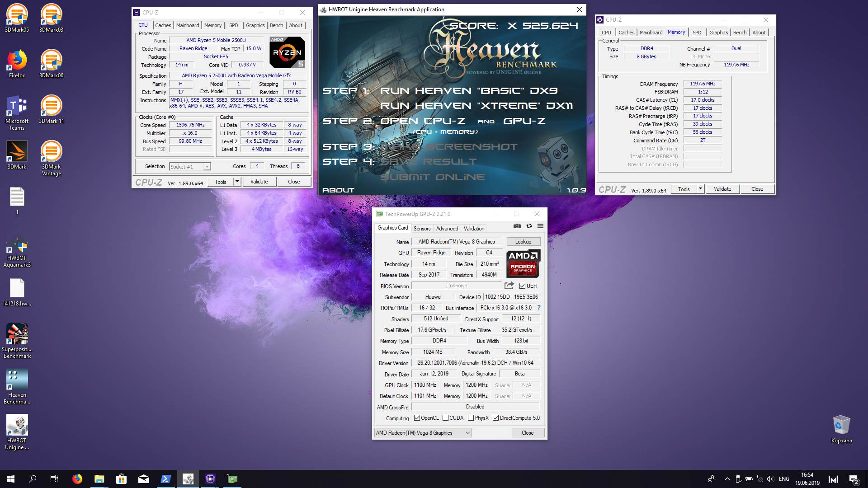Open the 3DMark05 desktop shortcut
The height and width of the screenshot is (488, 868).
pos(17,18)
